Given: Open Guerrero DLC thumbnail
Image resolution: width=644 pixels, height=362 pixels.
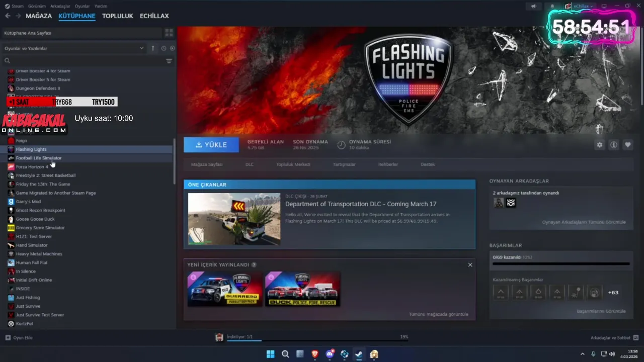Looking at the screenshot, I should coord(225,289).
